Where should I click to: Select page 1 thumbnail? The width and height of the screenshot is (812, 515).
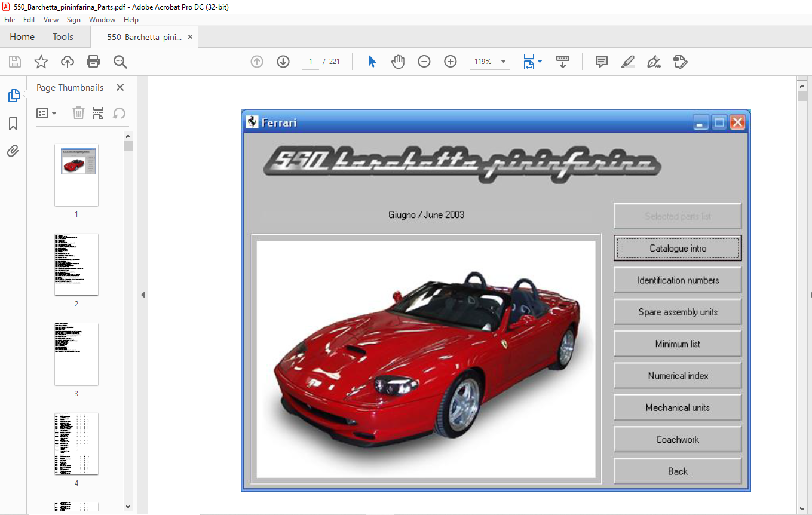pos(76,175)
